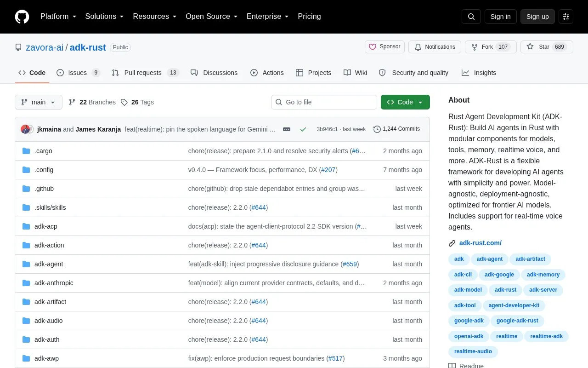Open the Discussions tab
Screen dimensions: 588x368
[214, 73]
